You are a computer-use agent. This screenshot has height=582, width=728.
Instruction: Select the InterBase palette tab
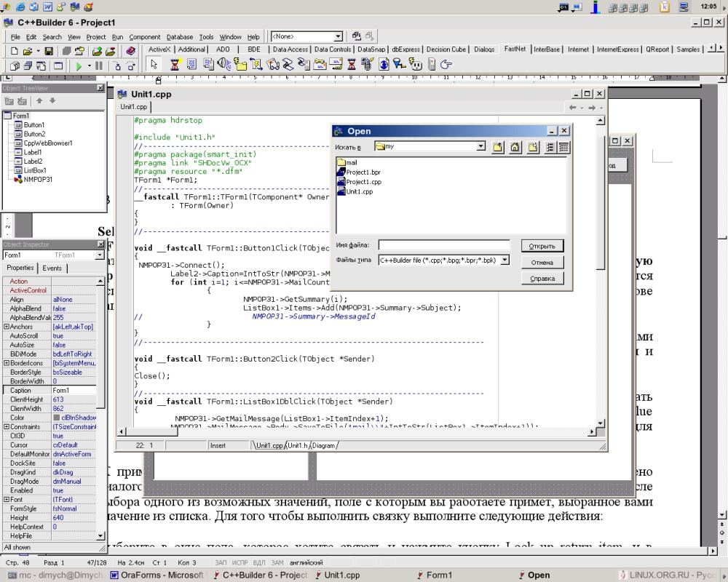(x=547, y=49)
